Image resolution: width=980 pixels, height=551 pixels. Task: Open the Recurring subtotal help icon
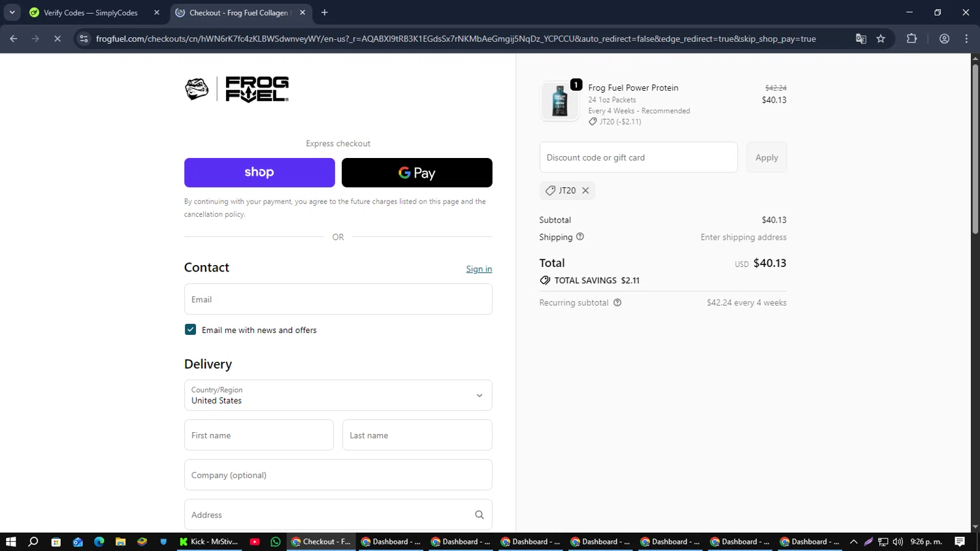tap(617, 302)
